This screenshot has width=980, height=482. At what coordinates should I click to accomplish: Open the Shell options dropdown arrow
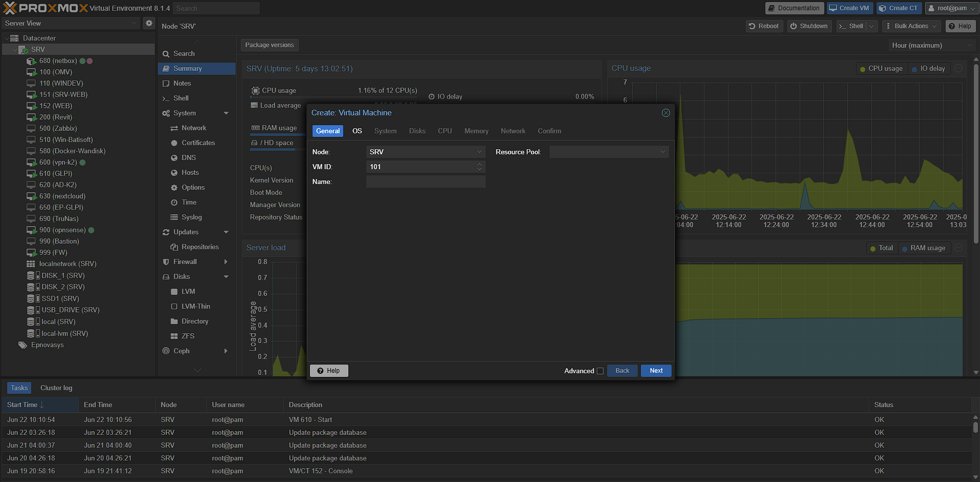coord(871,26)
